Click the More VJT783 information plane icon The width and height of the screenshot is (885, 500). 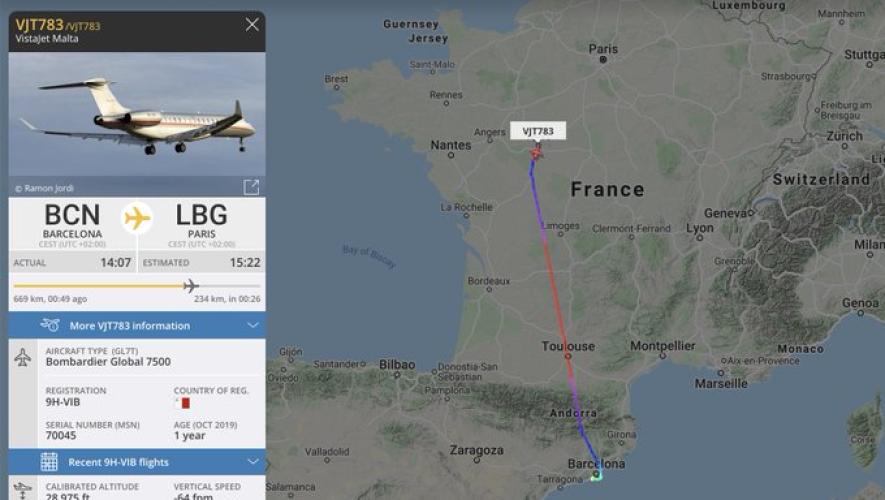tap(50, 325)
